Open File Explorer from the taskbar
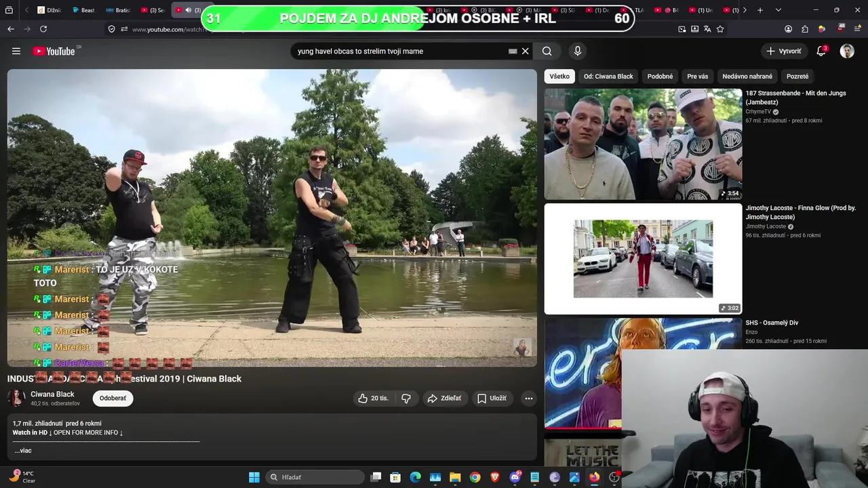The image size is (868, 488). pos(455,477)
